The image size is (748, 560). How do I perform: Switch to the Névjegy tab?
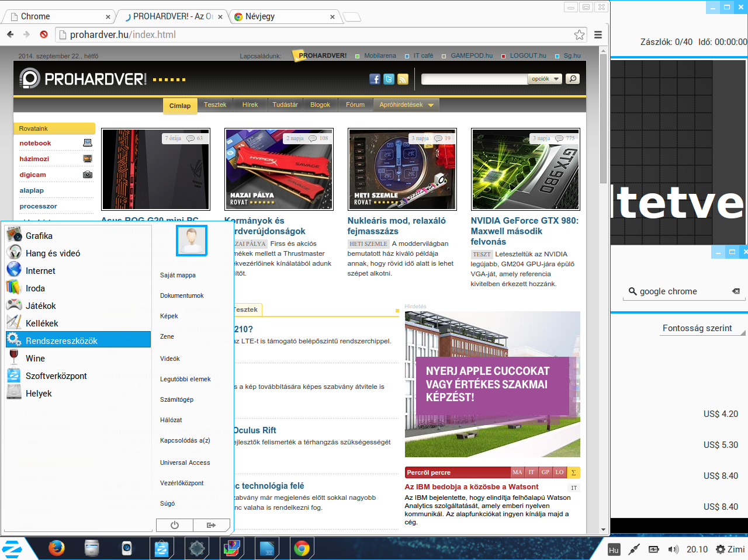click(284, 16)
